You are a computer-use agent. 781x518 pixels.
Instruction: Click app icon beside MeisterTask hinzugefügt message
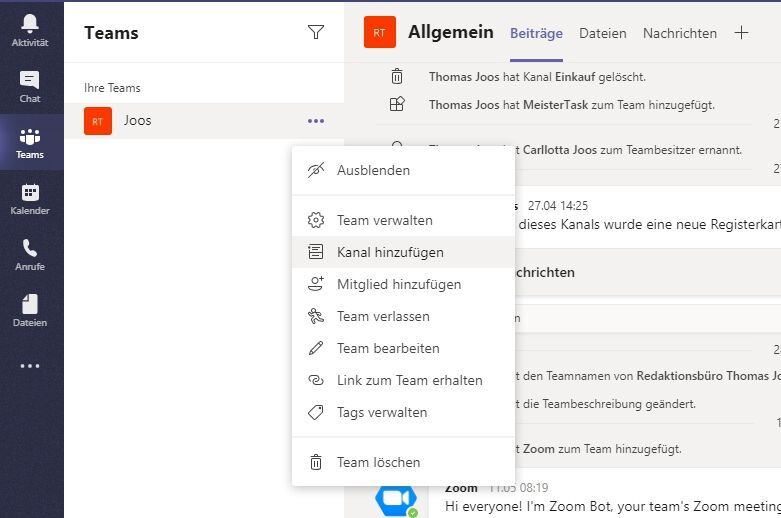coord(397,104)
